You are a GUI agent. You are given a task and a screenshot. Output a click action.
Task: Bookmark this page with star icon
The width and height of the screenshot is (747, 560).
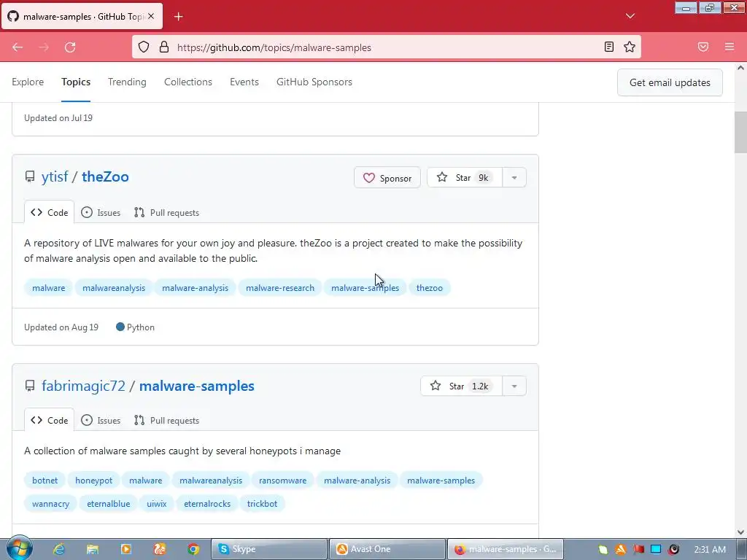click(x=630, y=47)
